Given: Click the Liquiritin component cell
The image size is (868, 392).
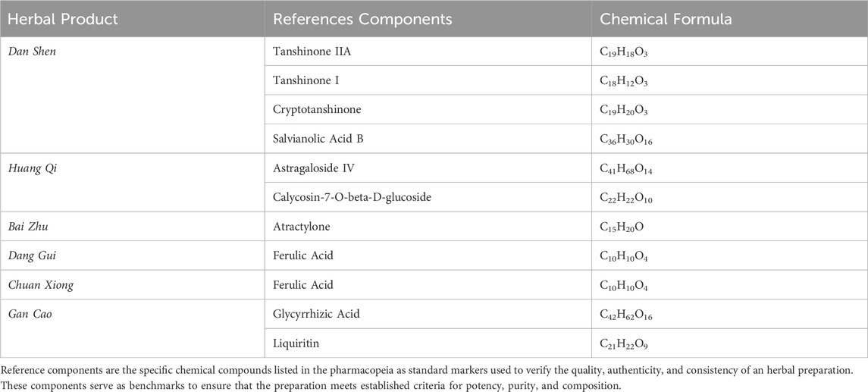Looking at the screenshot, I should (295, 343).
